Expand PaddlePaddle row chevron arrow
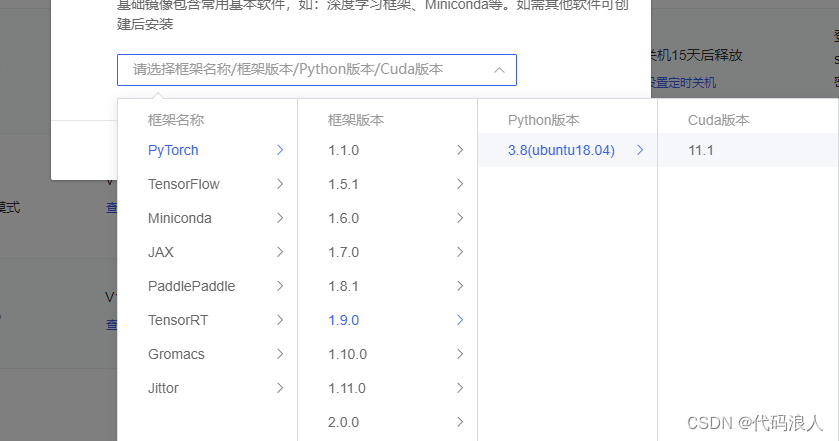 pyautogui.click(x=280, y=286)
